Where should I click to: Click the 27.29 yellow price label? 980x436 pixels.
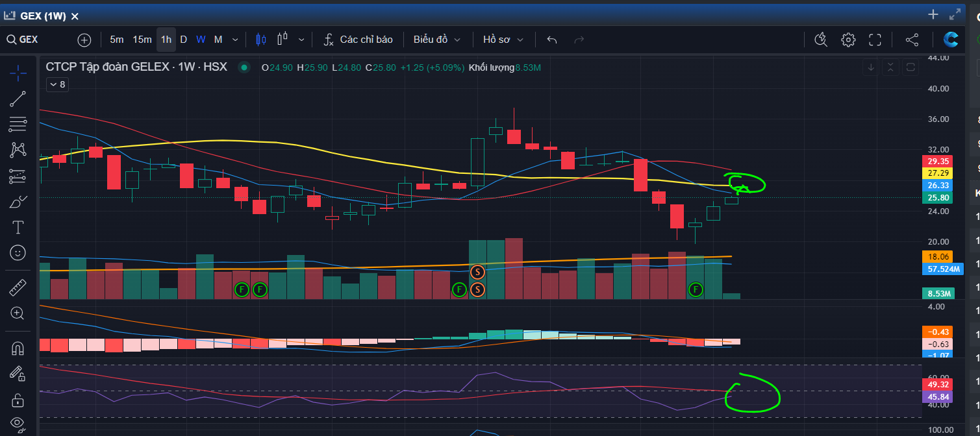[x=937, y=173]
